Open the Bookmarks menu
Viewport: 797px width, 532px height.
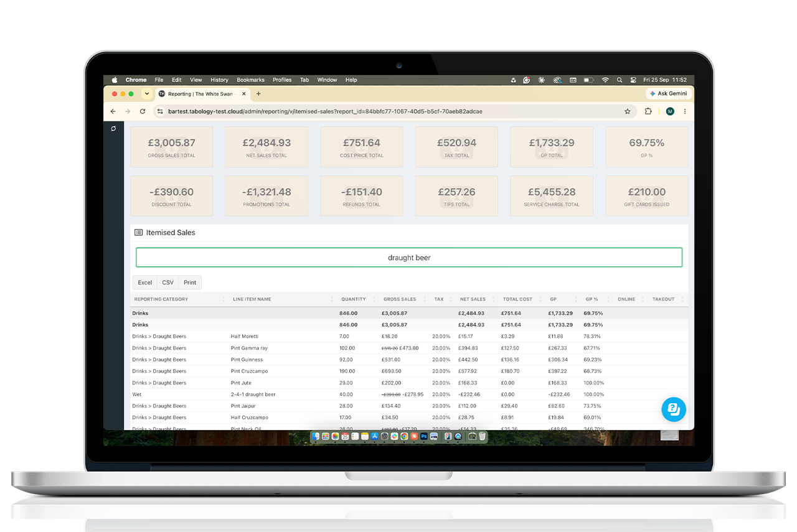250,80
